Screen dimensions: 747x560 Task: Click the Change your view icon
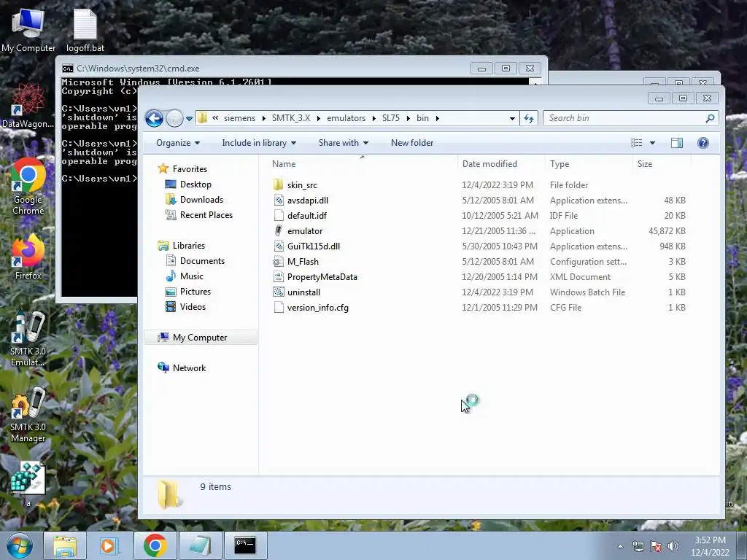[636, 143]
